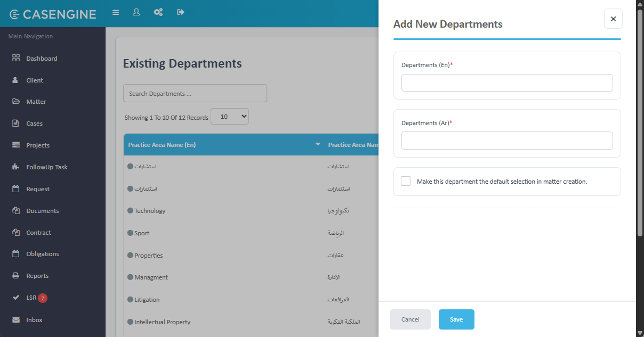The width and height of the screenshot is (644, 337).
Task: Open Reports navigation item
Action: (x=37, y=276)
